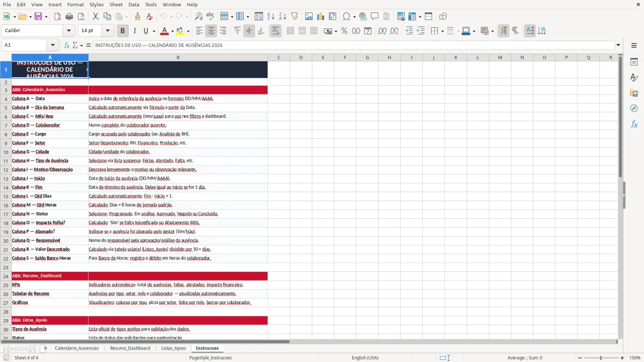The height and width of the screenshot is (362, 644).
Task: Open the Function Wizard next to Name Box
Action: coord(67,45)
